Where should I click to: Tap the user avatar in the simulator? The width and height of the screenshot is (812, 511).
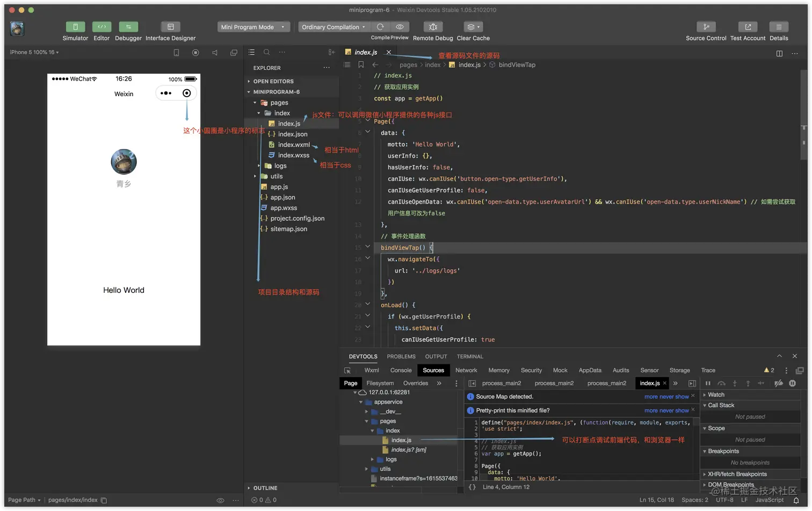point(124,162)
